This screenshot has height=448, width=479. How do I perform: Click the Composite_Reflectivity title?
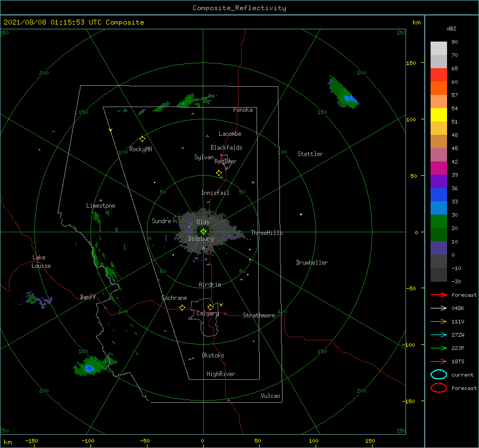coord(240,8)
